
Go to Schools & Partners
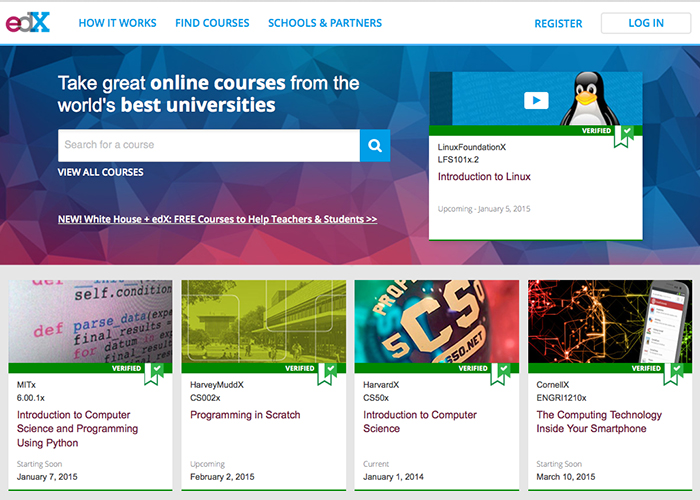[x=325, y=23]
